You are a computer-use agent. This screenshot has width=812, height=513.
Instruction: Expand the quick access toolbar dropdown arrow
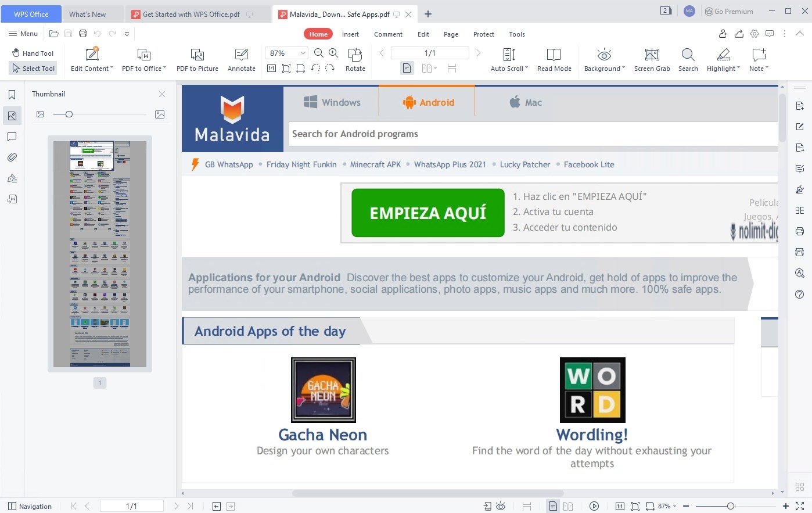pyautogui.click(x=127, y=34)
